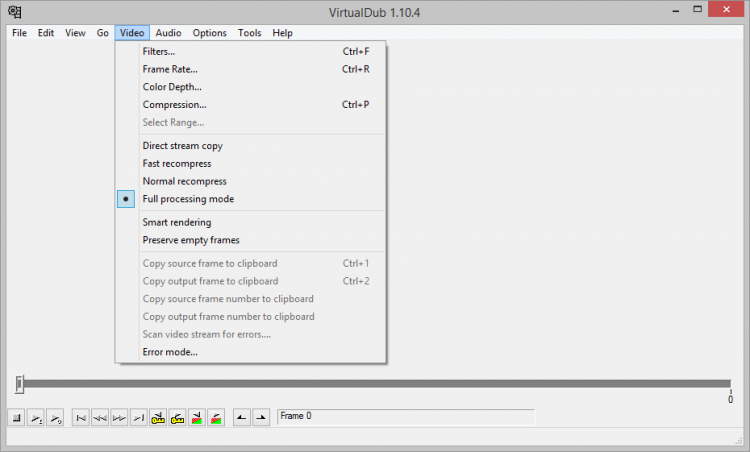750x452 pixels.
Task: Step backward one frame
Action: [x=100, y=418]
